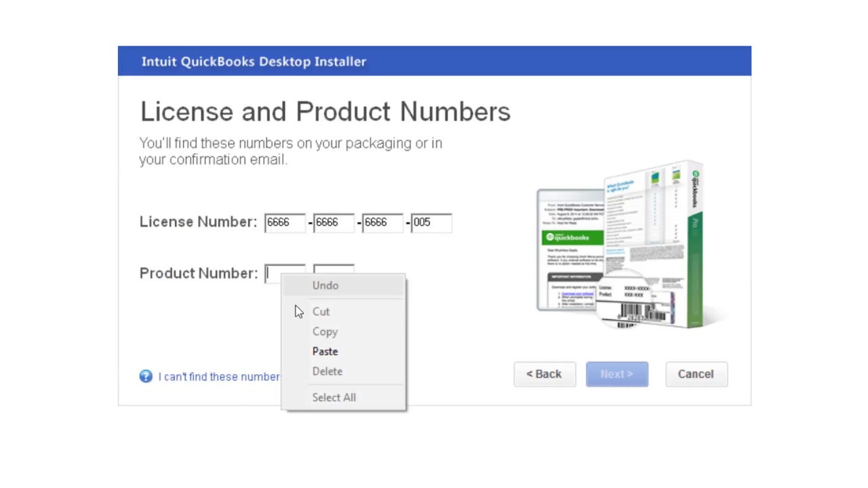Viewport: 868px width, 488px height.
Task: Click the "Product Number:" label
Action: tap(199, 273)
